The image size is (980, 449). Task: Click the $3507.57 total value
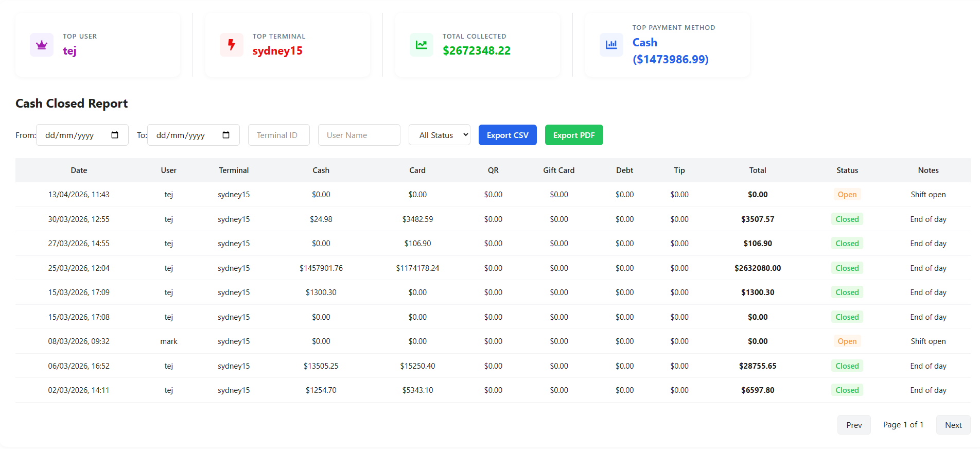[758, 219]
